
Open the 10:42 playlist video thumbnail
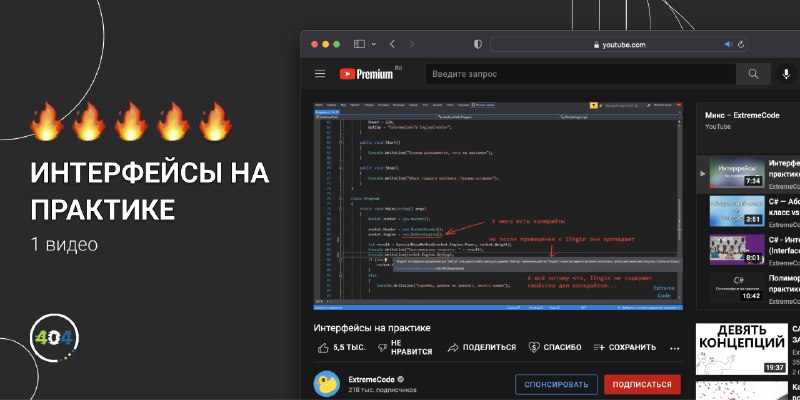(x=737, y=288)
